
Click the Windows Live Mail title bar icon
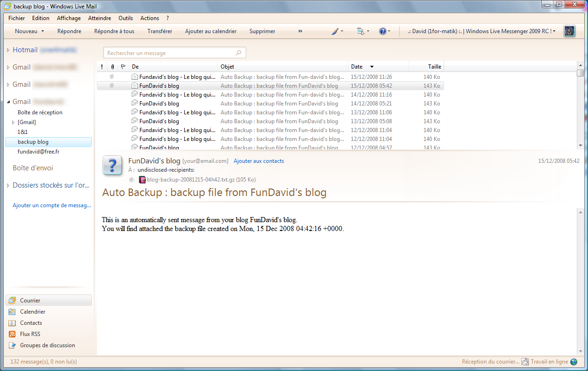pyautogui.click(x=7, y=7)
